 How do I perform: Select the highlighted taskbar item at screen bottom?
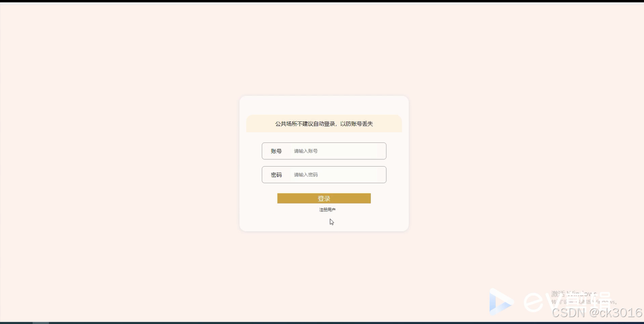tap(41, 322)
